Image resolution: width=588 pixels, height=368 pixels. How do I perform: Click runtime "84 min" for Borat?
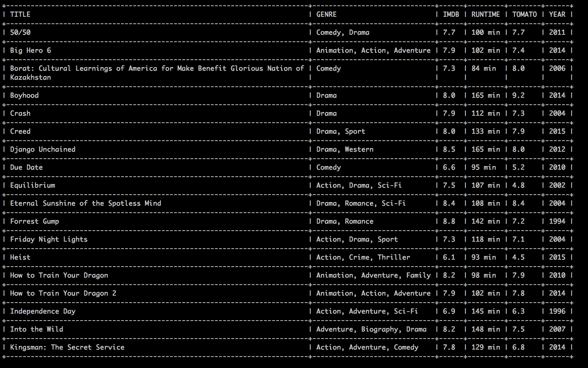[x=484, y=68]
